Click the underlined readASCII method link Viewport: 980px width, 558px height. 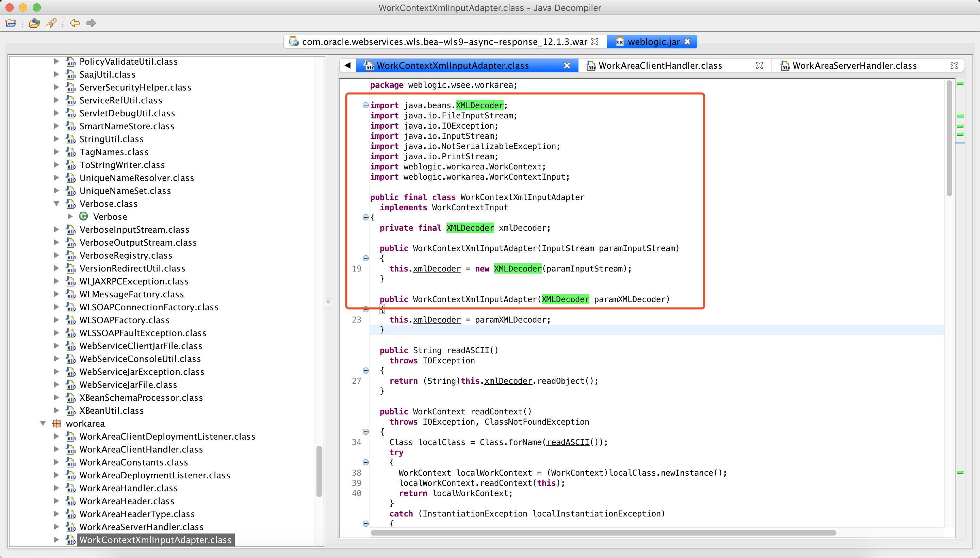point(568,442)
